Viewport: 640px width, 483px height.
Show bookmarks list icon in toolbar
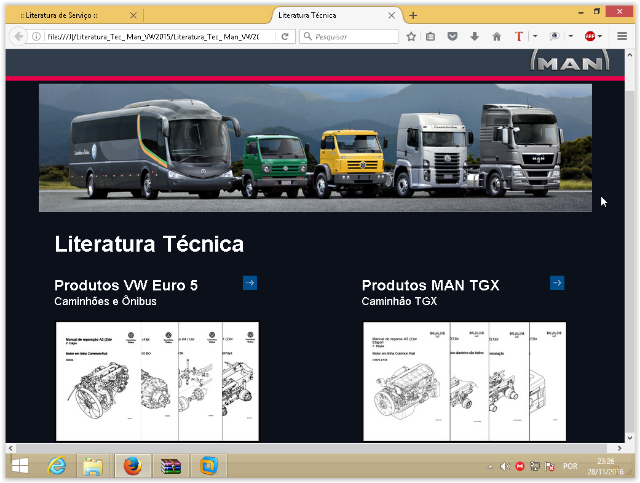[430, 36]
